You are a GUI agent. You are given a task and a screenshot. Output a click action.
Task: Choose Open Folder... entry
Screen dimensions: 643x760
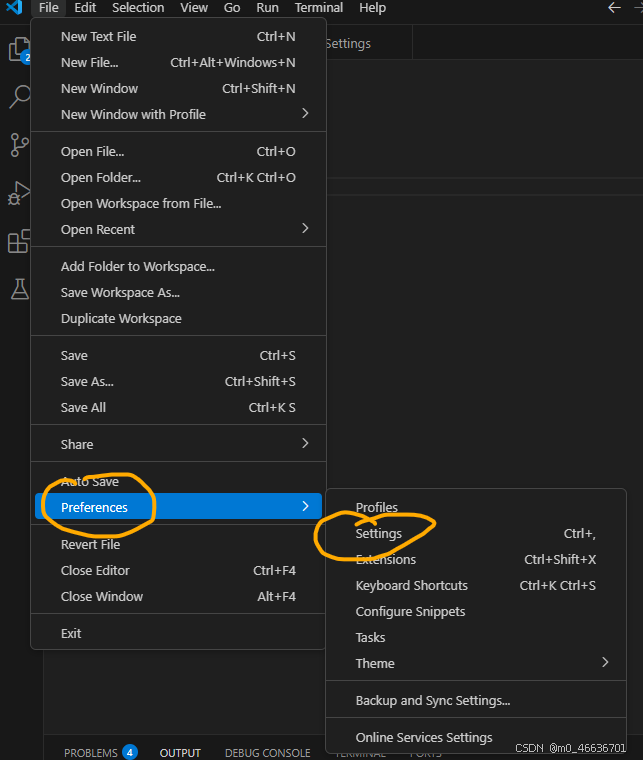click(x=178, y=177)
